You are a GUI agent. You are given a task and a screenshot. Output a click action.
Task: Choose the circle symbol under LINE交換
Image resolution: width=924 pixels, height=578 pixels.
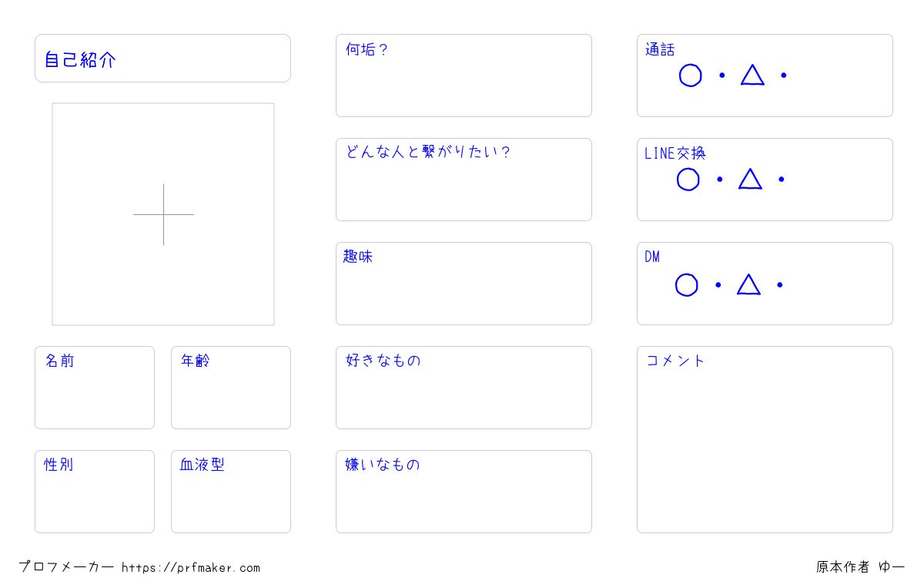tap(688, 180)
